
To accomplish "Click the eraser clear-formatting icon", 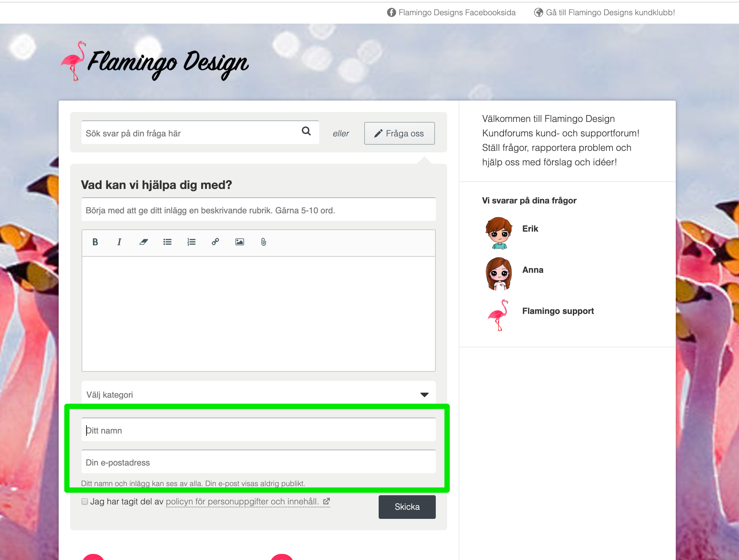I will 143,242.
